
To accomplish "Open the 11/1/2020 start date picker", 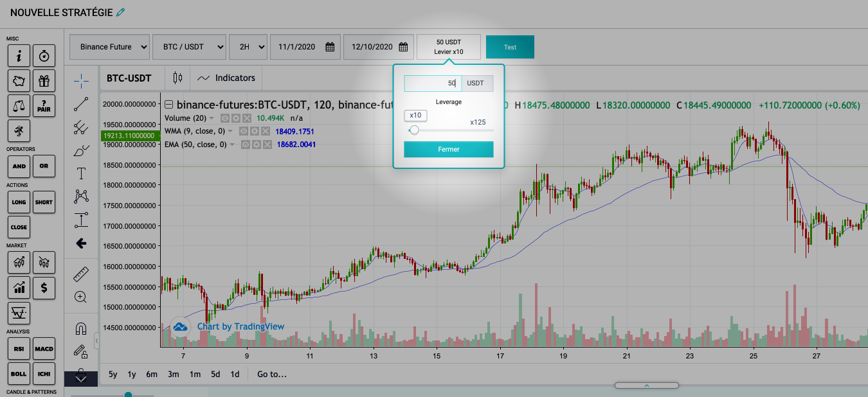I will click(x=306, y=47).
